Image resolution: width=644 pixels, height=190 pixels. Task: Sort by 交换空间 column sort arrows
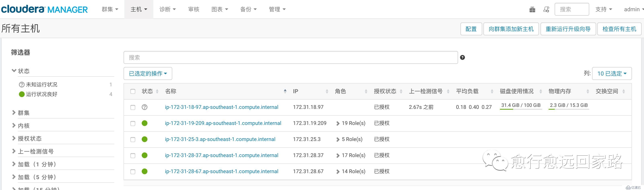tap(624, 92)
